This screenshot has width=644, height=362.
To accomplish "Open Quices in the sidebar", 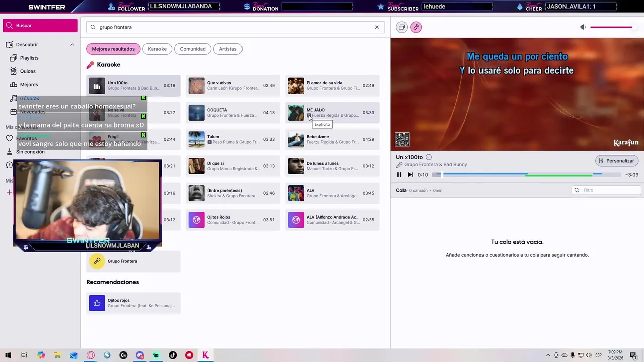I will [x=28, y=71].
